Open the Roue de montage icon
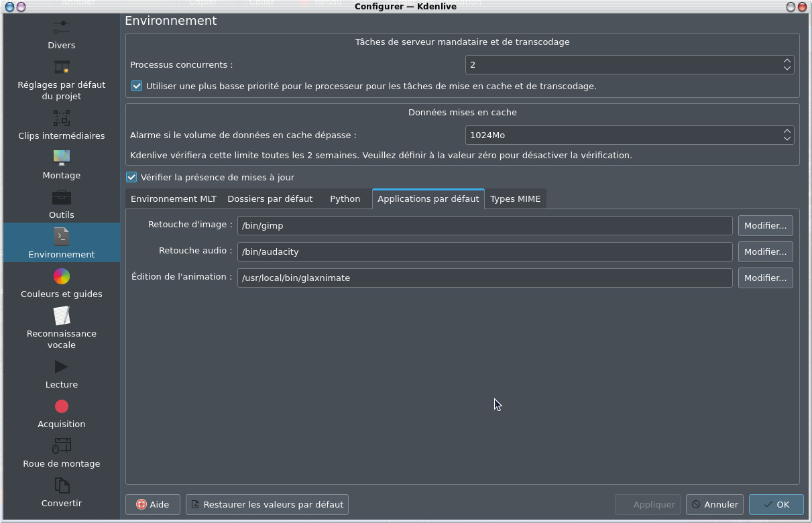812x523 pixels. 62,446
